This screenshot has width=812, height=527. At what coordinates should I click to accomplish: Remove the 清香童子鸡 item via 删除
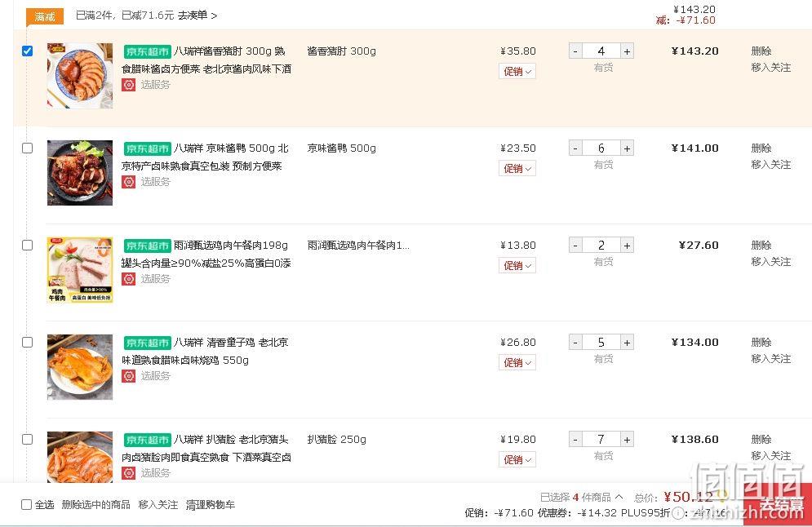(761, 342)
